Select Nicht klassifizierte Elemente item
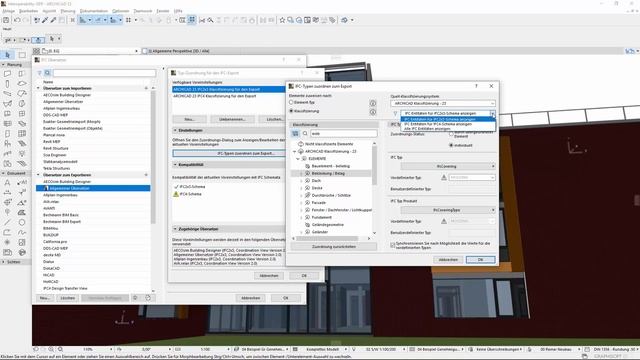Viewport: 640px width, 360px height. tap(329, 144)
